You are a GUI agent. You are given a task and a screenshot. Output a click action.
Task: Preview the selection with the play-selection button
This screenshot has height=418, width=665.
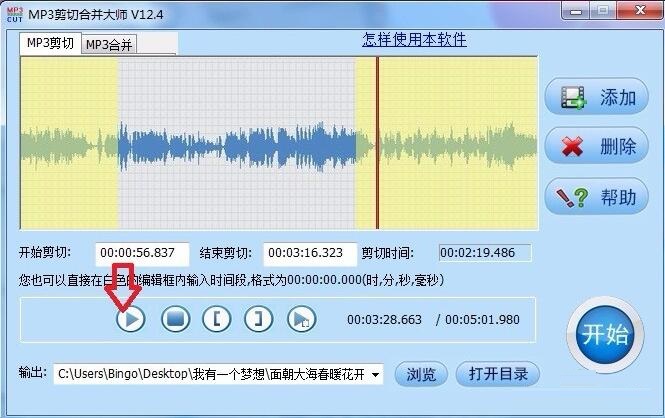pyautogui.click(x=301, y=319)
